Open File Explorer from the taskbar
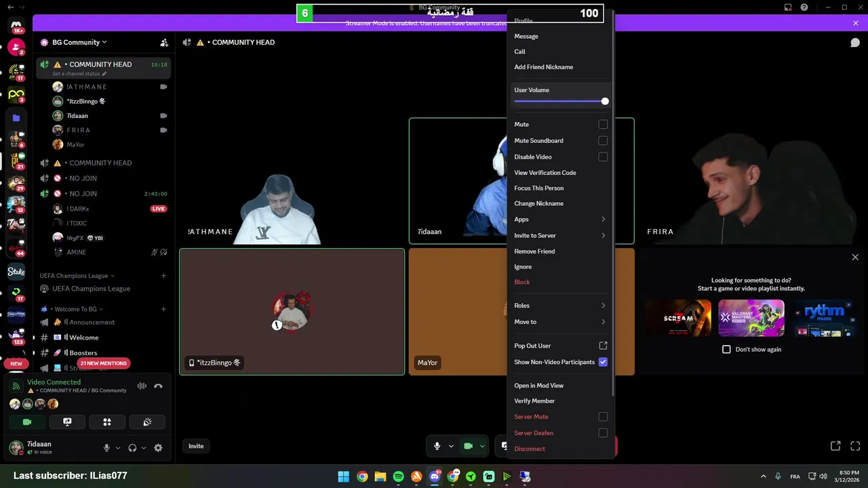 (380, 476)
